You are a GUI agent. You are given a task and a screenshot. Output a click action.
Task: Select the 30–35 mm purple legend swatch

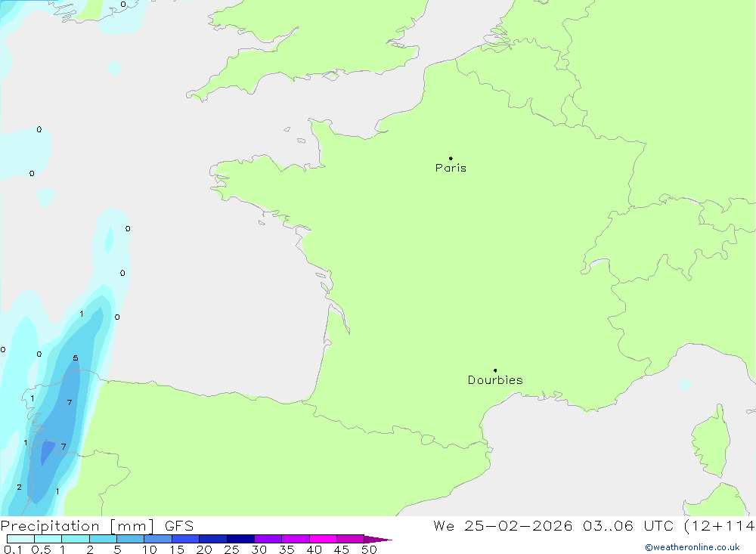pos(268,539)
